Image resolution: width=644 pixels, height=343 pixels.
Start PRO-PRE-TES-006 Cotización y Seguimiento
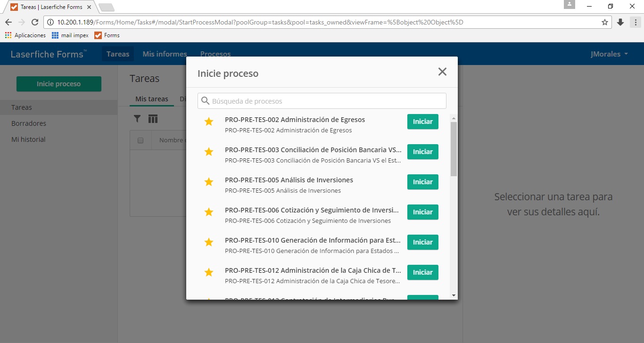423,212
